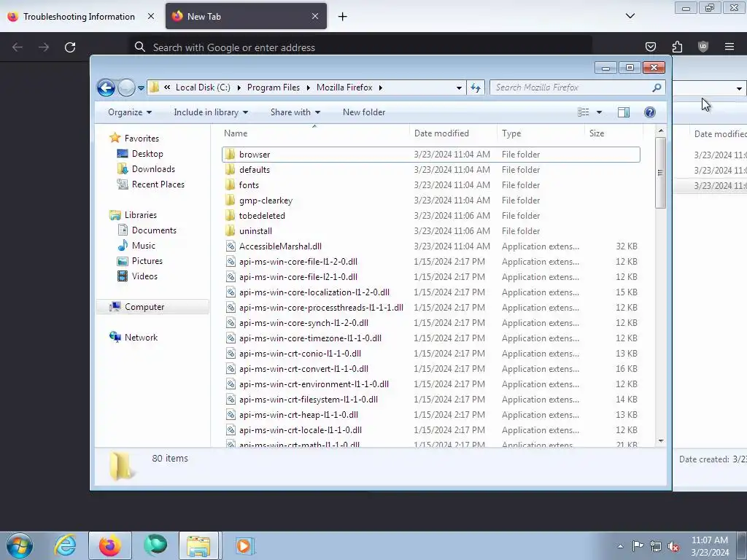747x560 pixels.
Task: Click Program Files in the address breadcrumb
Action: coord(274,87)
